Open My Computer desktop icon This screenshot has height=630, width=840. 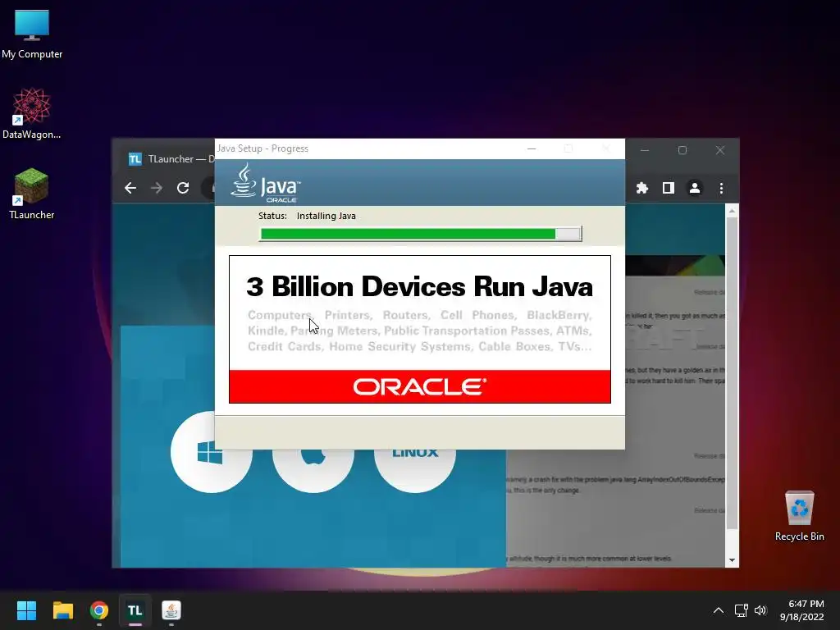tap(32, 34)
